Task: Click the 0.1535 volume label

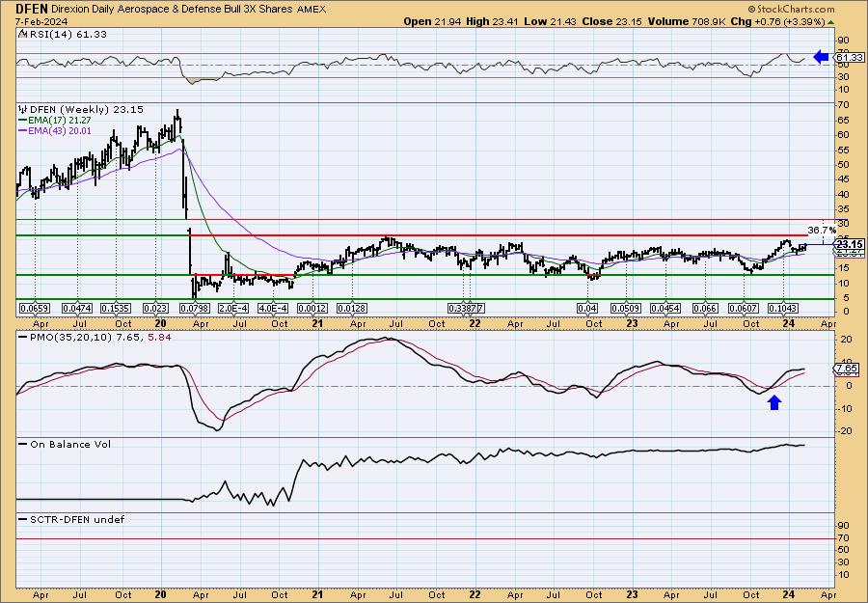Action: pyautogui.click(x=116, y=308)
